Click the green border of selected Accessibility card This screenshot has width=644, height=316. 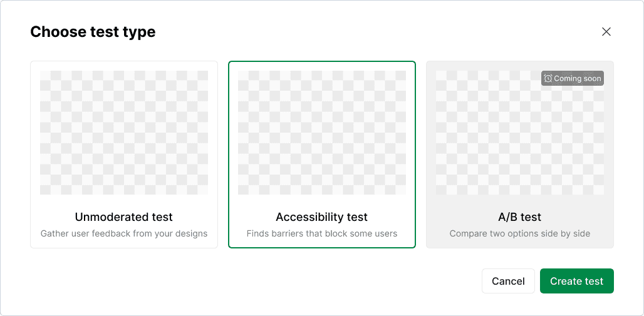322,61
